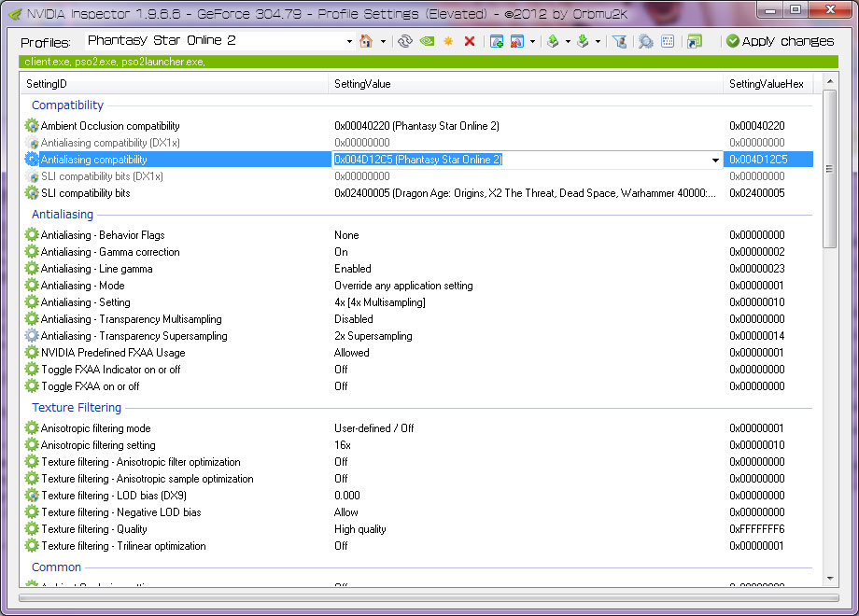Sort by the SettingID column header

176,84
